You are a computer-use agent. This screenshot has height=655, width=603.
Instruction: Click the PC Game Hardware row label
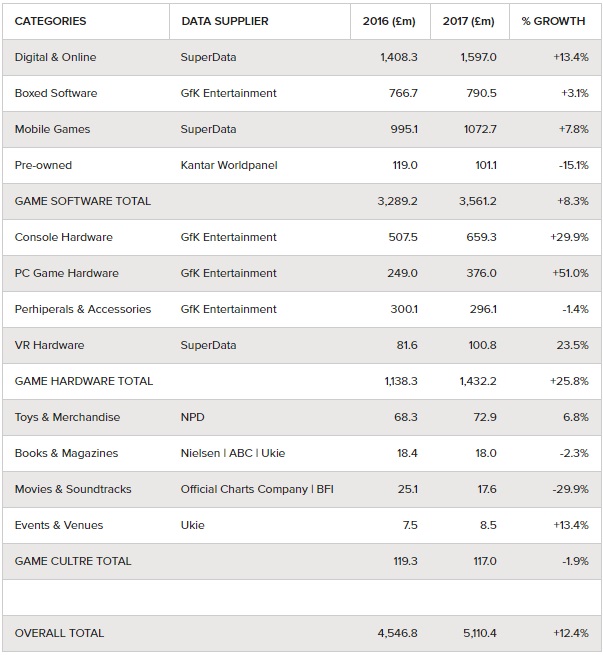point(67,273)
